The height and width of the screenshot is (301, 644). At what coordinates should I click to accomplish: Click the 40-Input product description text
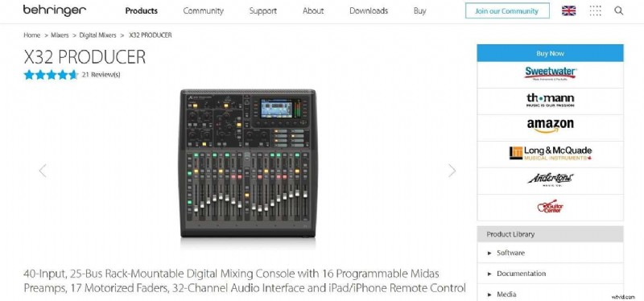pyautogui.click(x=245, y=280)
